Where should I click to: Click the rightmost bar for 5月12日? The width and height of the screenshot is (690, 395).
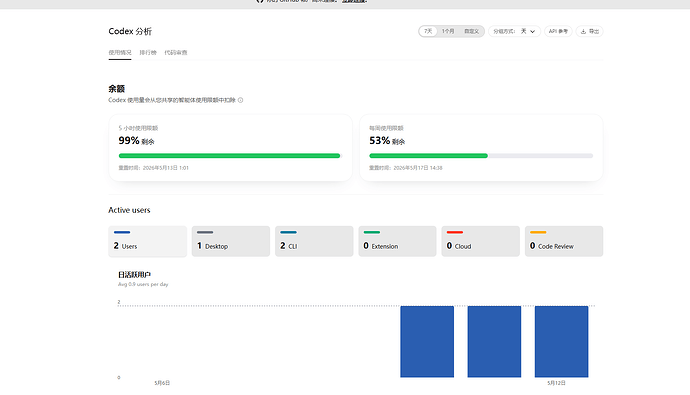tap(562, 341)
